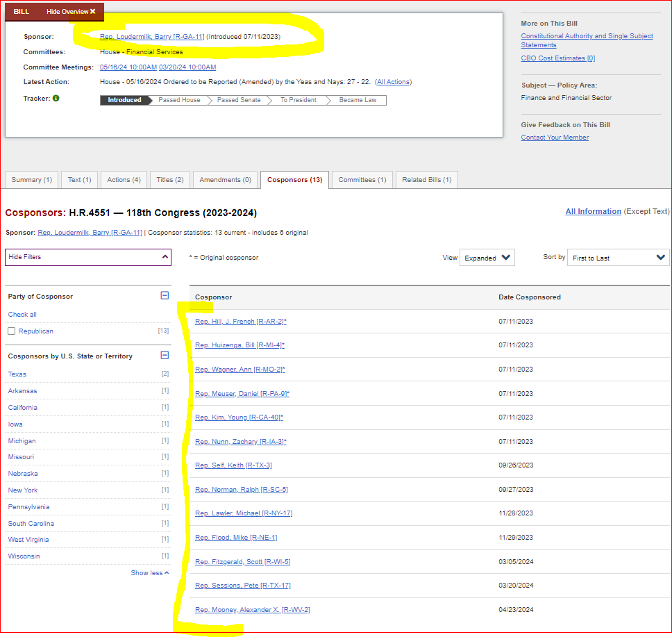Open Rep. Norman, Ralph cosponsor page

point(242,490)
